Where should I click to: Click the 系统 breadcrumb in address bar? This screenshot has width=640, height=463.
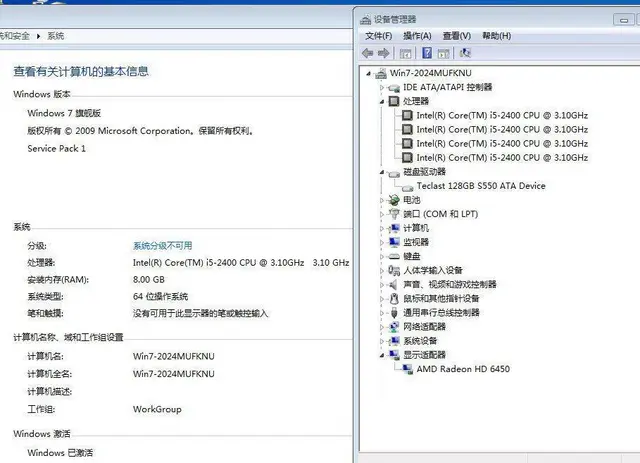tap(56, 36)
